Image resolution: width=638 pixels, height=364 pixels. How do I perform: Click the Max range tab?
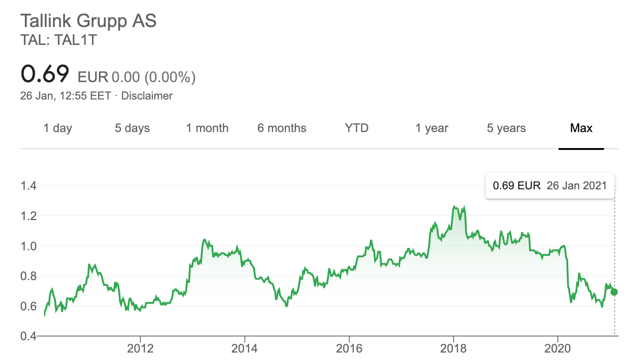[581, 128]
